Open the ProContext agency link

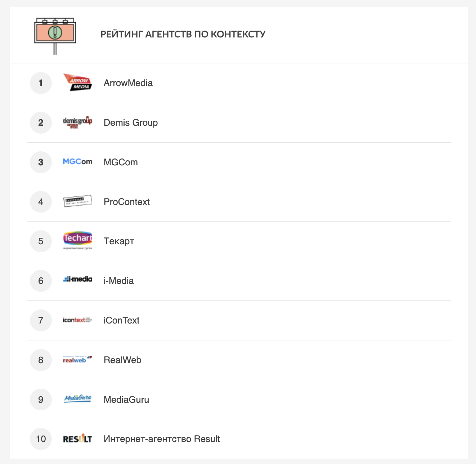click(x=127, y=202)
